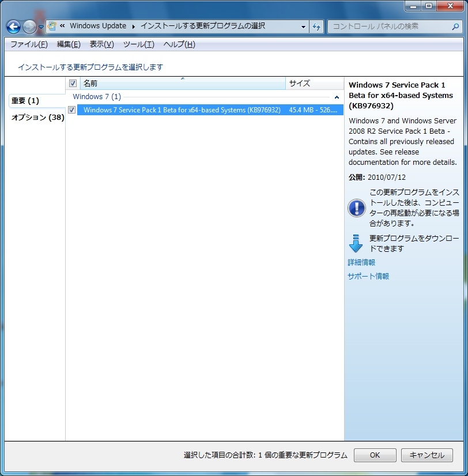
Task: Click the selected item count status text
Action: coord(266,455)
